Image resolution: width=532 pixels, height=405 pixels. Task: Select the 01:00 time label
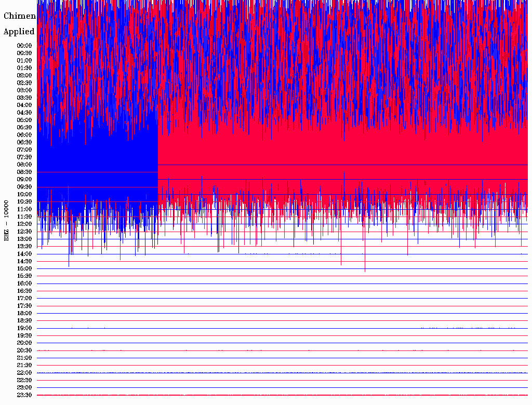click(x=24, y=60)
